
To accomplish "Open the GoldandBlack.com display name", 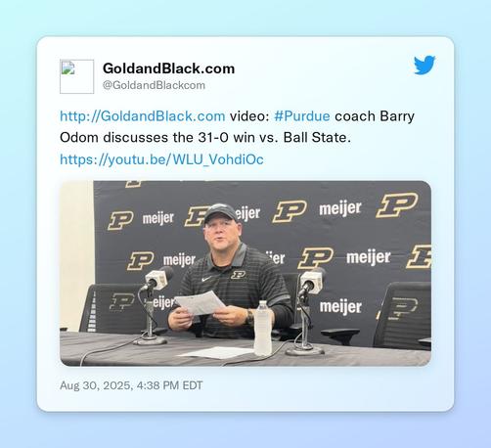I will point(168,68).
